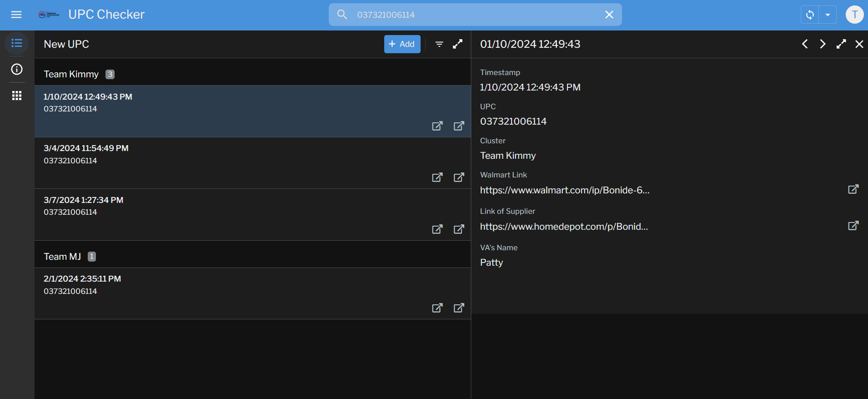The image size is (868, 399).
Task: Open the hamburger navigation menu
Action: pos(16,15)
